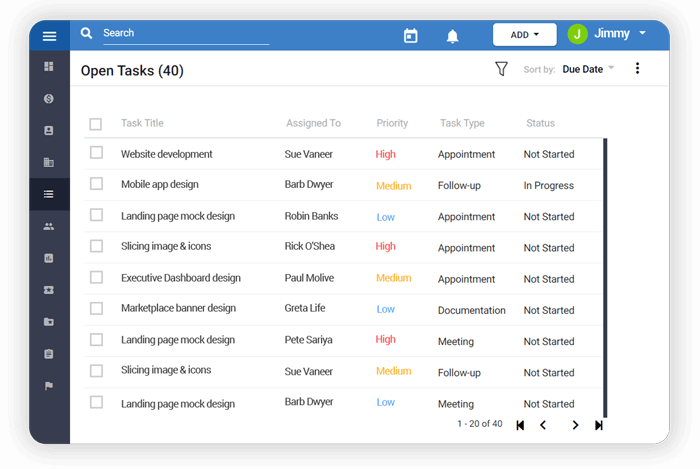Open the Mobile app design task

coord(159,184)
